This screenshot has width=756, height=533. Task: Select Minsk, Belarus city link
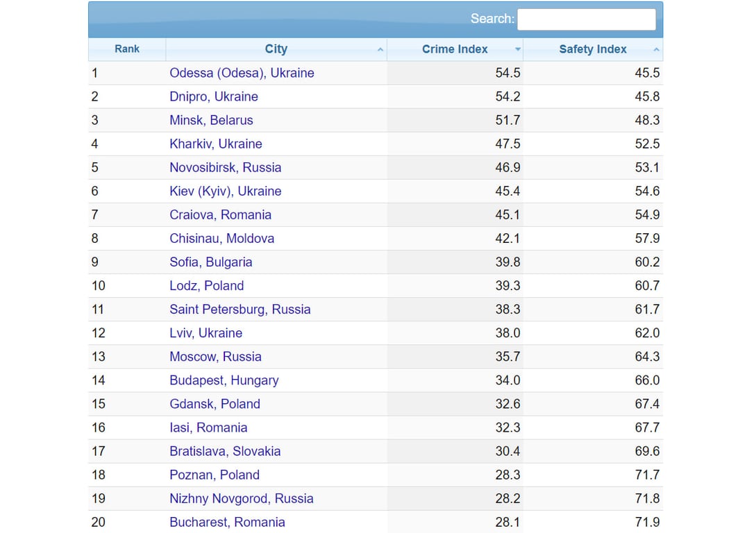[x=211, y=120]
